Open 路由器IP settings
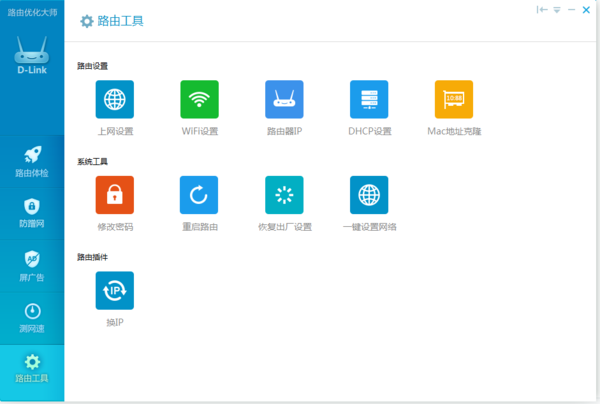The width and height of the screenshot is (600, 404). (284, 100)
